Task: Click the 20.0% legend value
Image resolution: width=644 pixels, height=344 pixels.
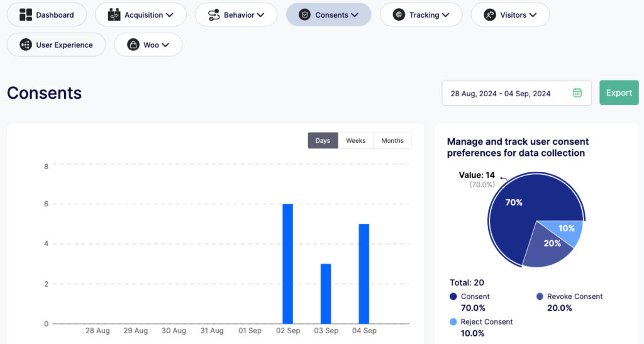Action: (x=559, y=308)
